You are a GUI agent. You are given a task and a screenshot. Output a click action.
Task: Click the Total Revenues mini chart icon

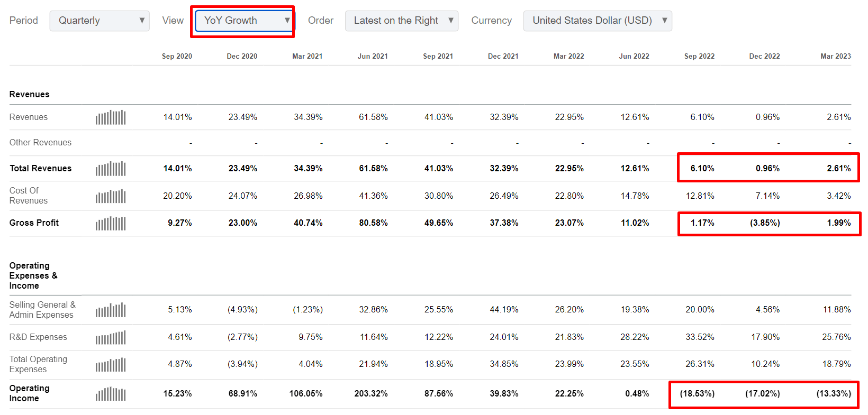coord(111,169)
